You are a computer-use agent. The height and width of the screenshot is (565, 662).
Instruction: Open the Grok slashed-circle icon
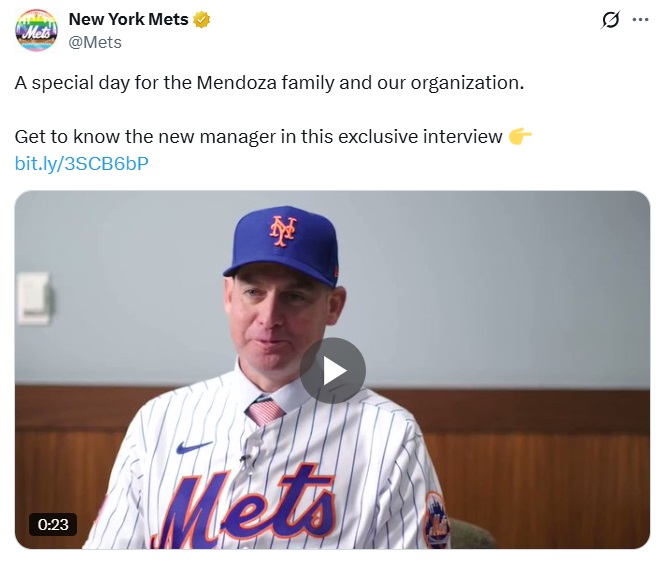pos(609,20)
